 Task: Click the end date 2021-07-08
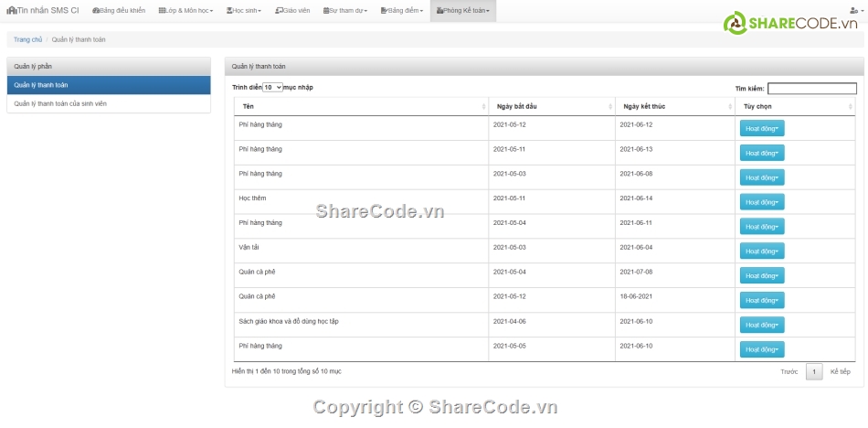(636, 272)
